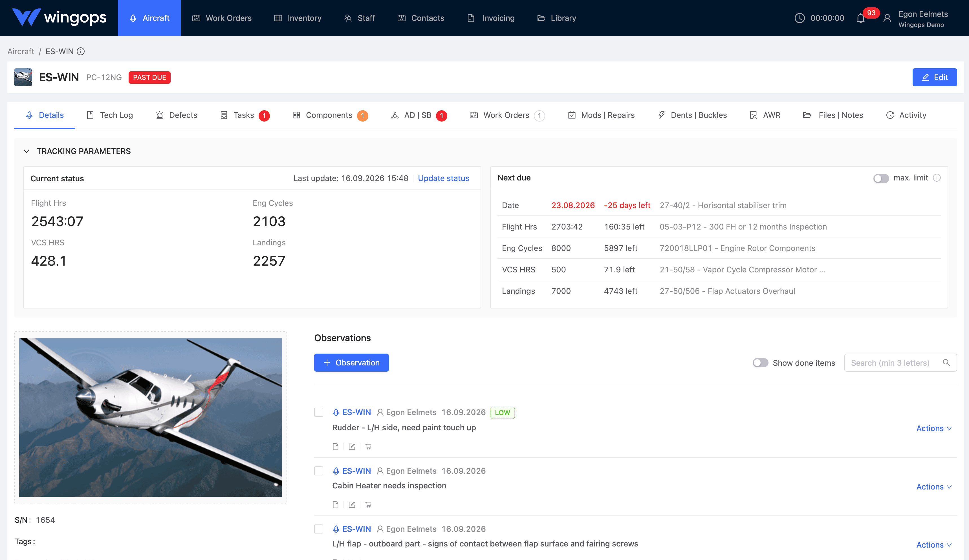Click edit icon under Cabin Heater observation
The image size is (969, 560).
pyautogui.click(x=352, y=505)
